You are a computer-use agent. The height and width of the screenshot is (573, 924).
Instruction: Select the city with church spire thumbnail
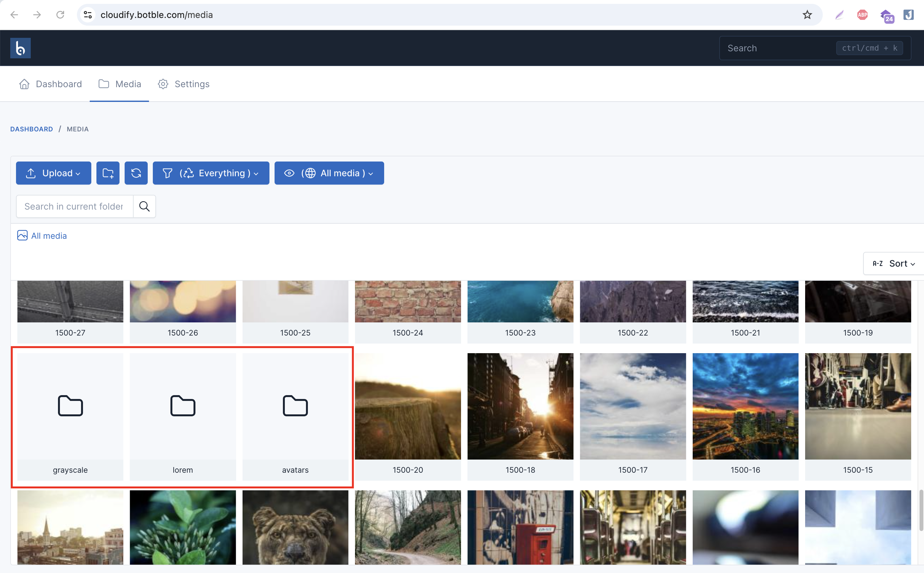(70, 527)
